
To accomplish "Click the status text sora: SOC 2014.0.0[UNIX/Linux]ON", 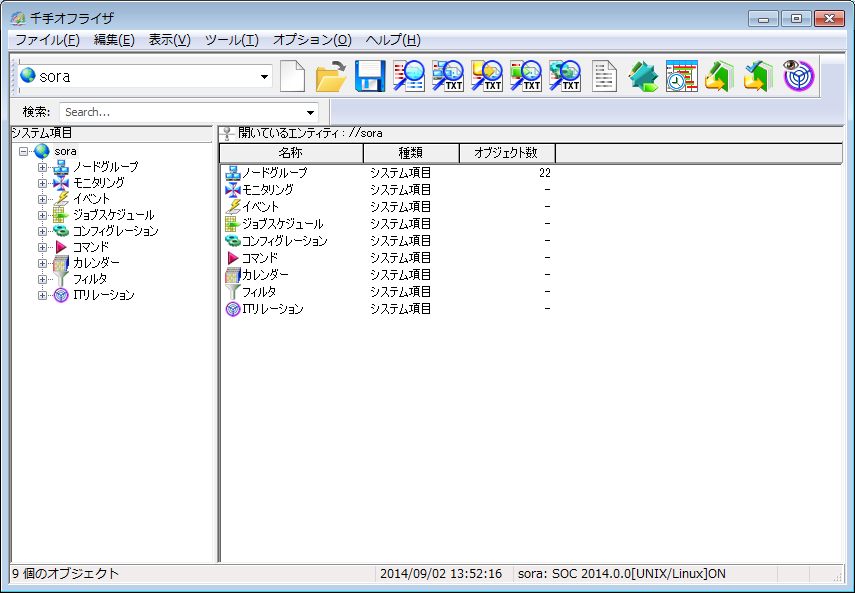I will 622,574.
